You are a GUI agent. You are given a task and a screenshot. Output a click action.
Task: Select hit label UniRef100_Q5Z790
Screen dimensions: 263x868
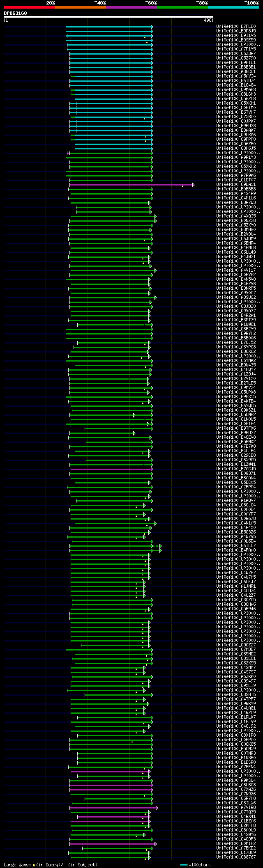point(236,58)
